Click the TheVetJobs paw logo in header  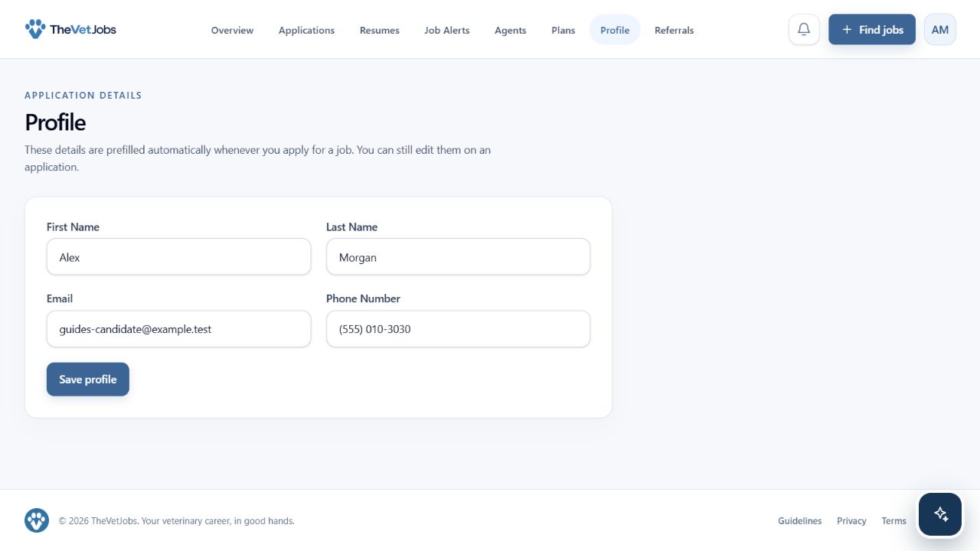[70, 29]
